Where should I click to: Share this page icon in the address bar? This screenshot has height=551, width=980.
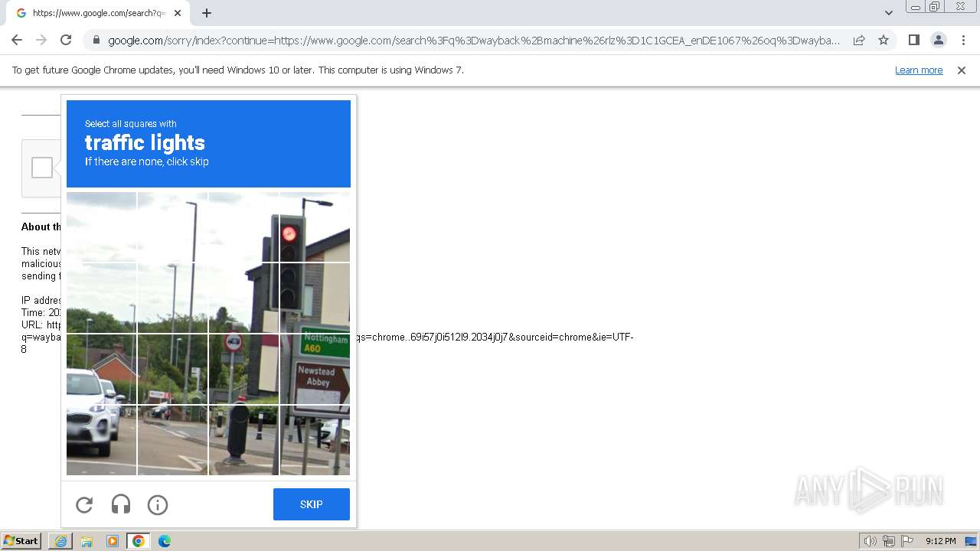[x=859, y=40]
